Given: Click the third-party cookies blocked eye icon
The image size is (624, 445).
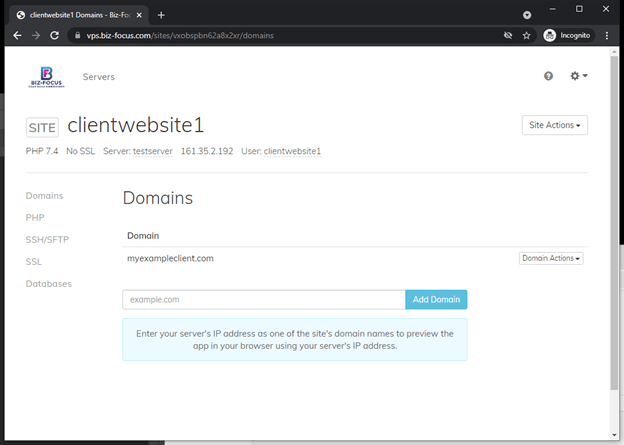Looking at the screenshot, I should (x=508, y=35).
